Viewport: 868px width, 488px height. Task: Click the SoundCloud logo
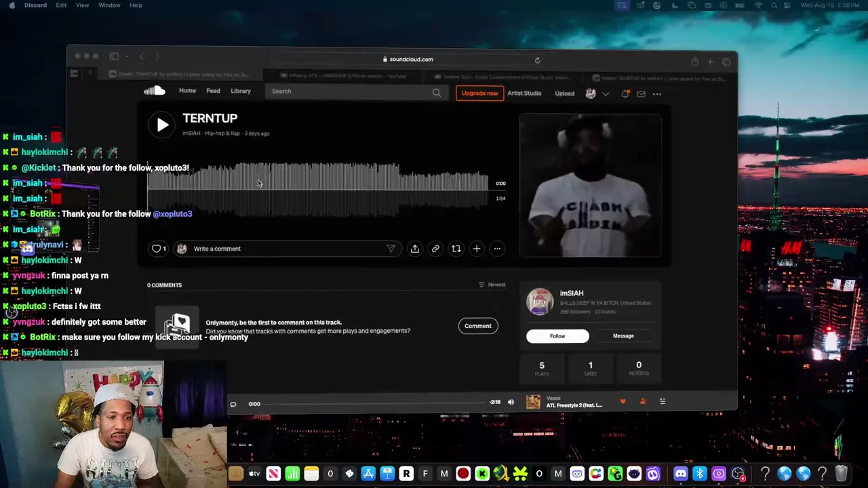tap(155, 91)
